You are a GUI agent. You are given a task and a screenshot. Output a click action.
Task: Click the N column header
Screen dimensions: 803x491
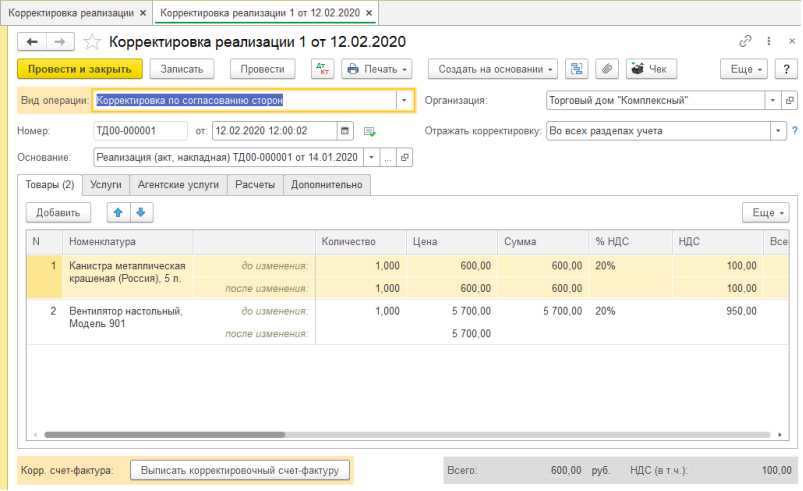tap(45, 242)
